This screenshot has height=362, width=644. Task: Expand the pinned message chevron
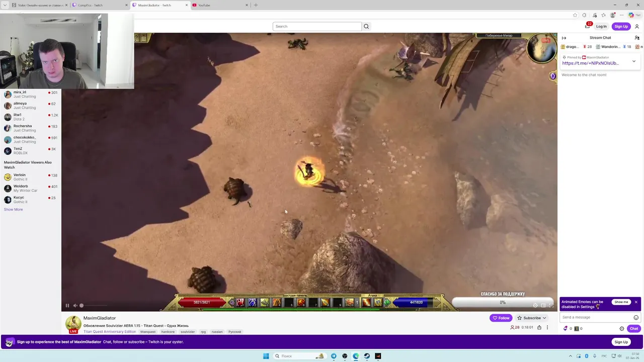pos(633,61)
